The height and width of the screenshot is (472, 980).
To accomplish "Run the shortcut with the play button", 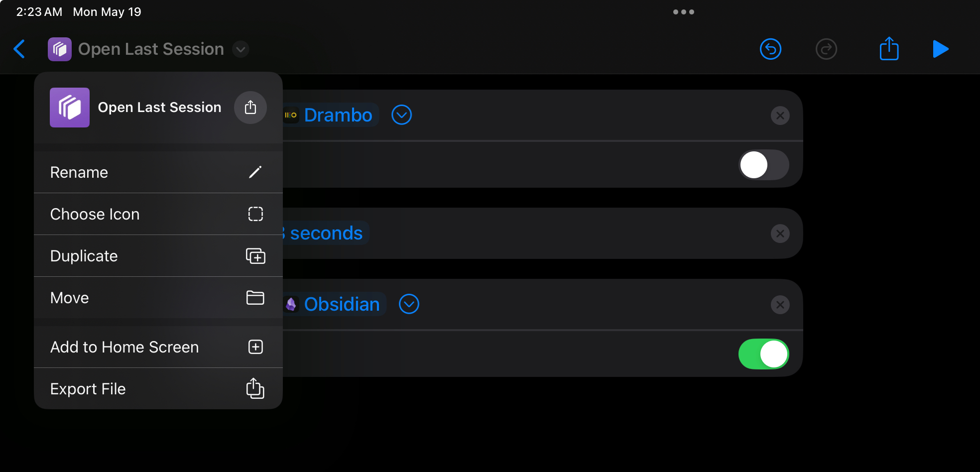I will tap(940, 49).
